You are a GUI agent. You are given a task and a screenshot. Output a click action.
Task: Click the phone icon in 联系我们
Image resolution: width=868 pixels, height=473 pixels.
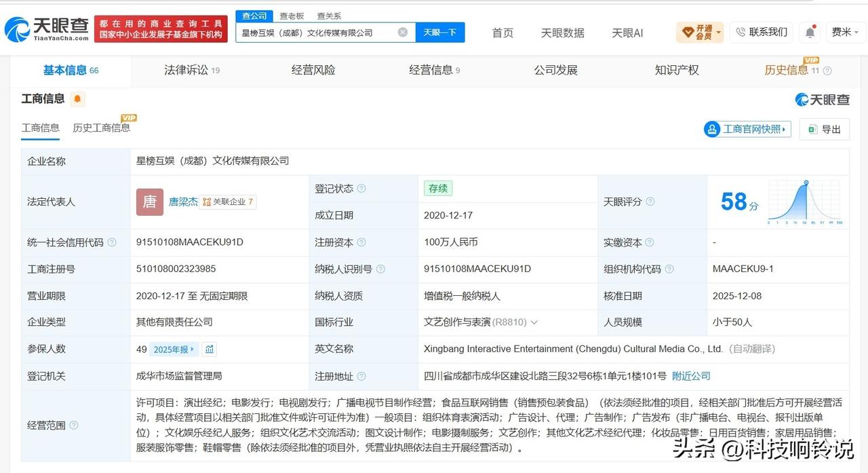pos(741,32)
